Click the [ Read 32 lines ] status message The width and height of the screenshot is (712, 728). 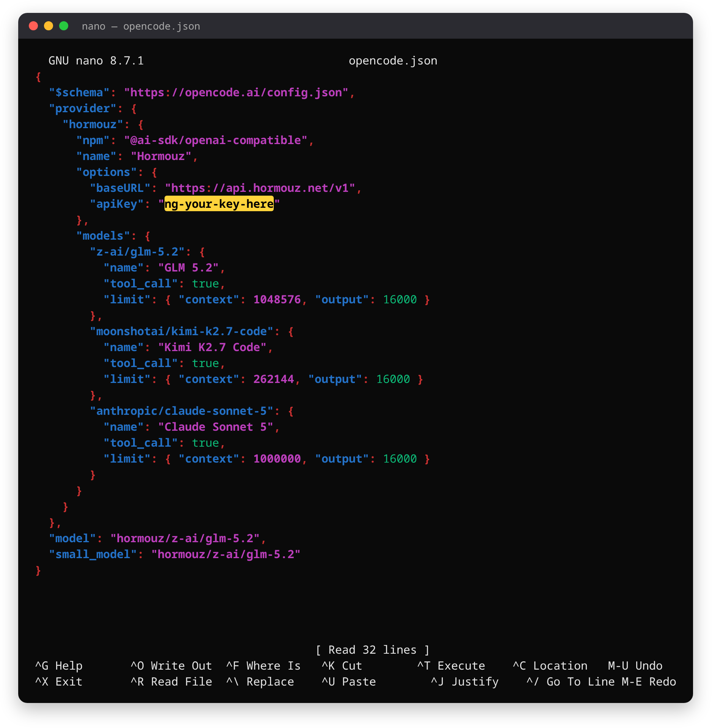pyautogui.click(x=372, y=650)
